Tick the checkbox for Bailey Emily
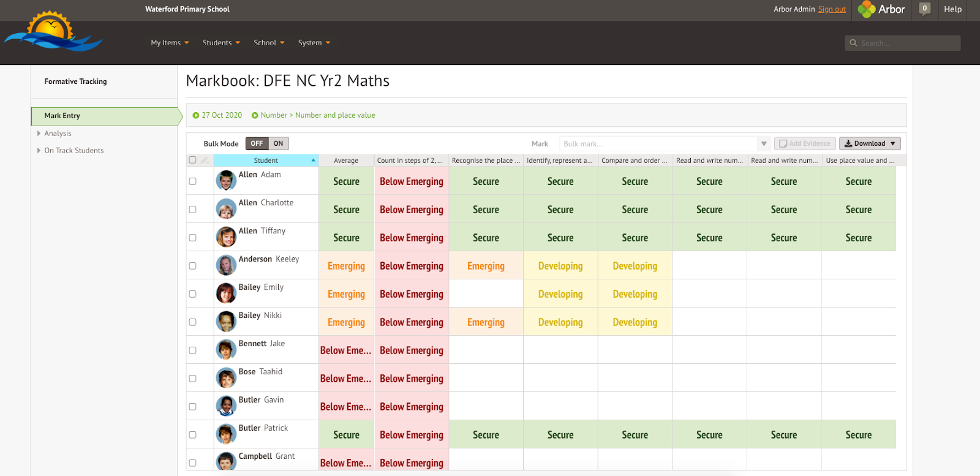980x476 pixels. tap(193, 294)
